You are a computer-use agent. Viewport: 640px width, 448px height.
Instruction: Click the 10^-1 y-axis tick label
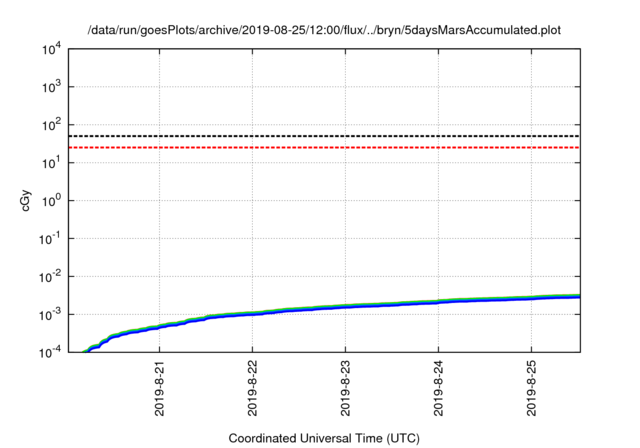50,239
